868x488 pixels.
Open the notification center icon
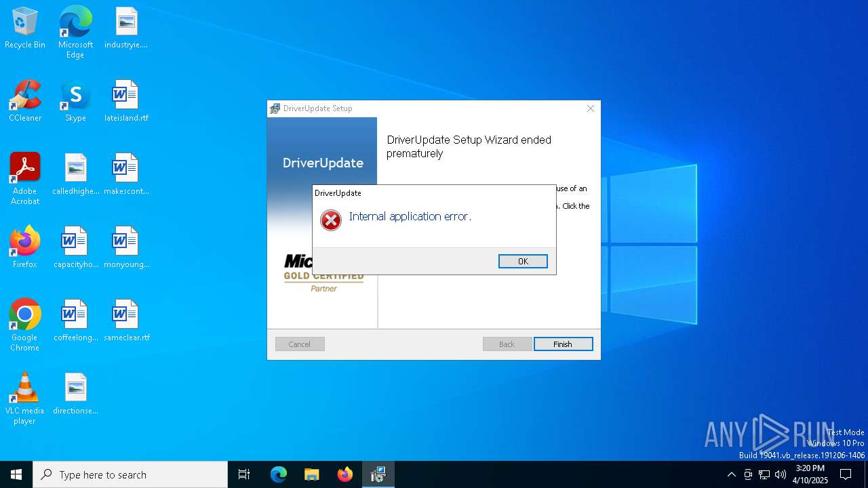pos(846,474)
